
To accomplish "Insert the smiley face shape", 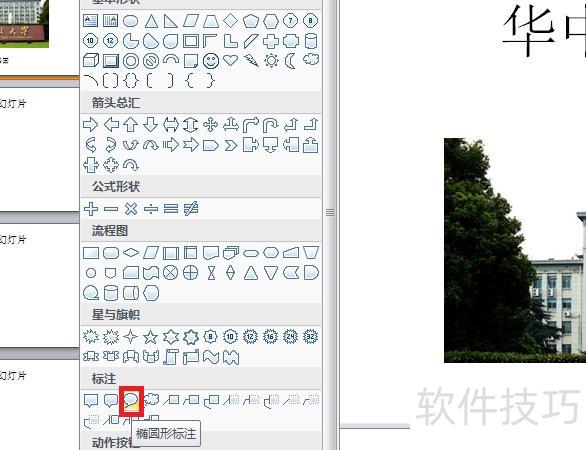I will tap(211, 61).
